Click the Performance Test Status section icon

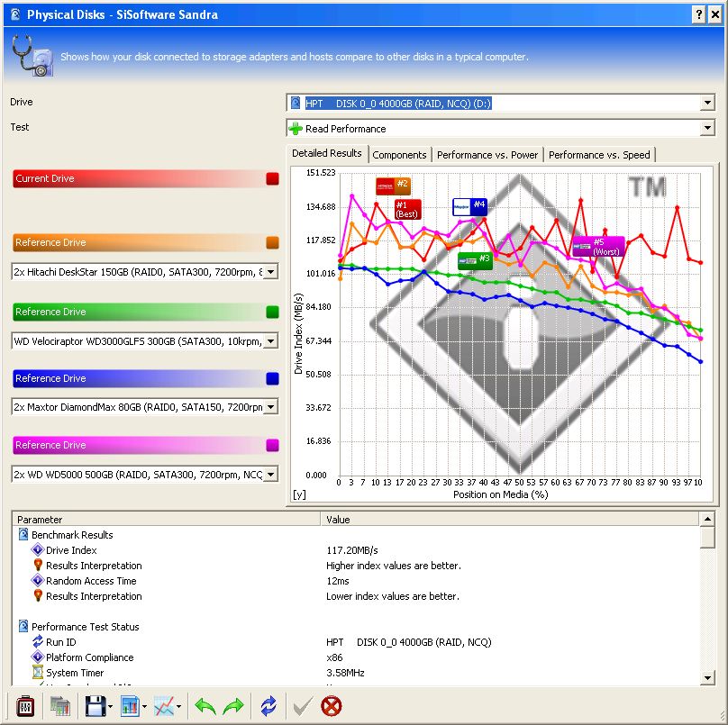[23, 626]
